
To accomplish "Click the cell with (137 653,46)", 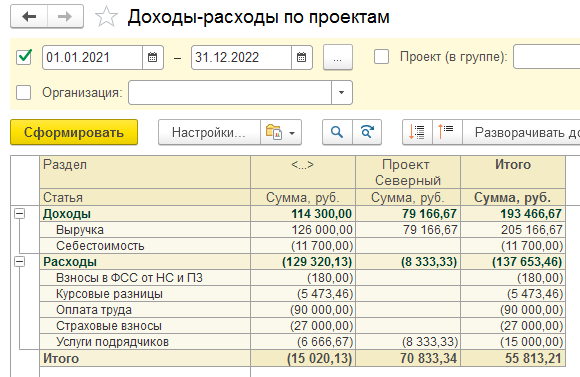I will point(513,262).
